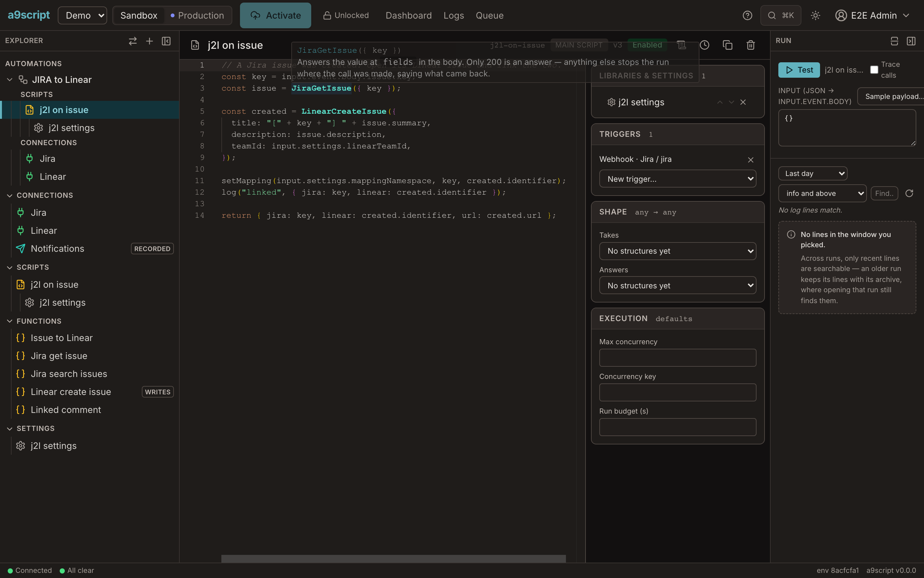The height and width of the screenshot is (578, 924).
Task: Switch to the Sandbox environment
Action: pos(139,15)
